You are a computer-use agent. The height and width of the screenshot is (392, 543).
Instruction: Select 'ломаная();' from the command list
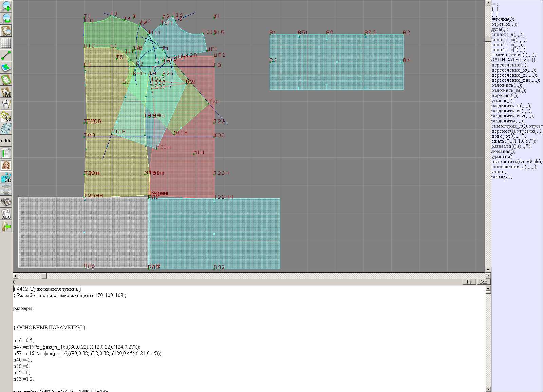click(503, 152)
